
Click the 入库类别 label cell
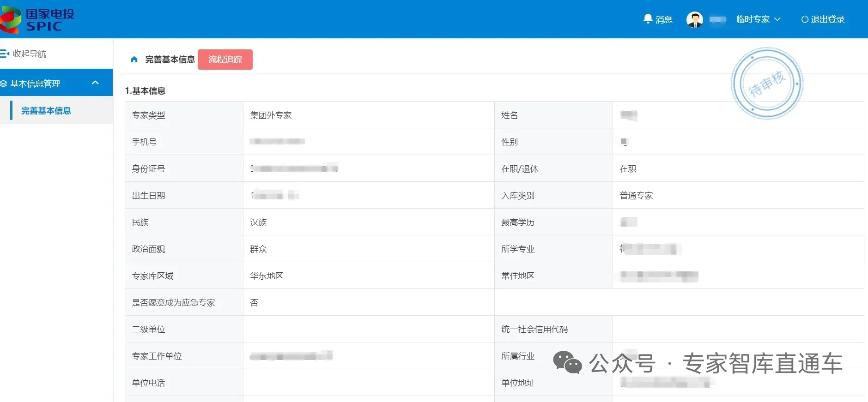point(553,195)
